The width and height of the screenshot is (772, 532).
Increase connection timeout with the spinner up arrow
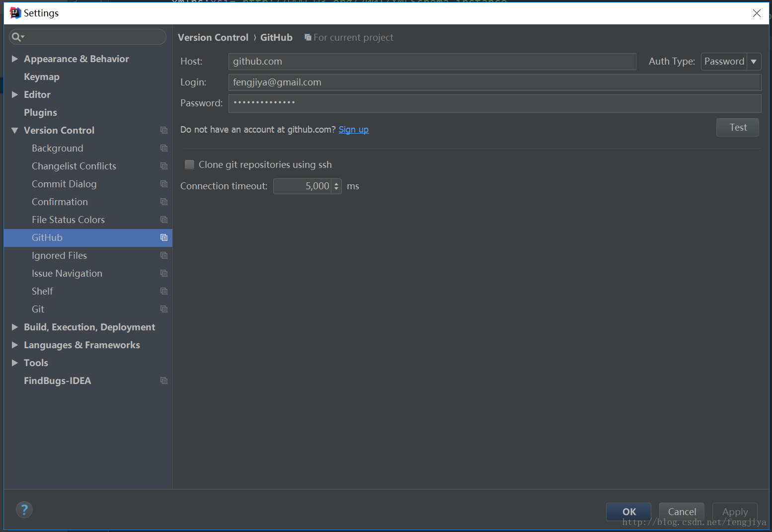[336, 183]
